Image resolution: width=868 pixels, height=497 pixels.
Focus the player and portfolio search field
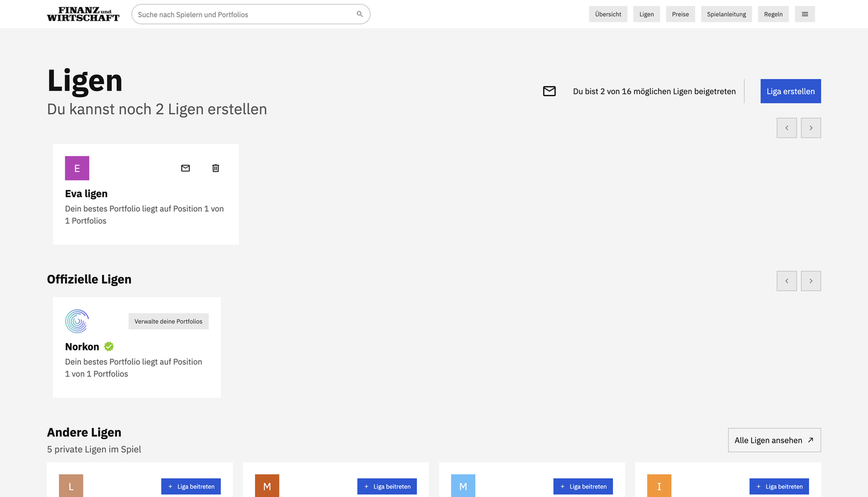[244, 15]
